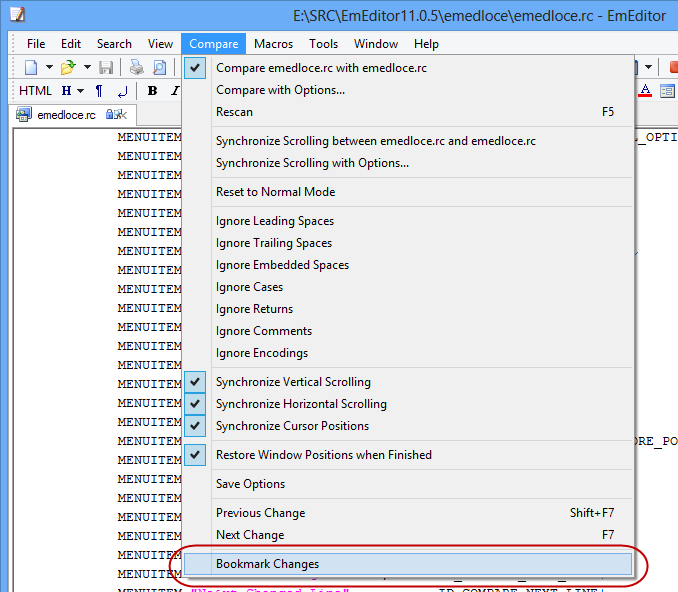Click the Print icon
Screen dimensions: 678x592
click(x=137, y=67)
